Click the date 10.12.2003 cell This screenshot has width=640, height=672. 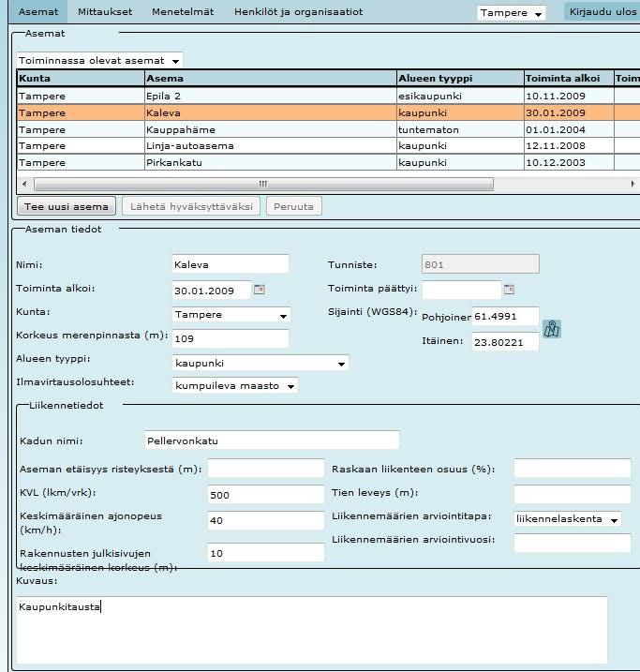569,163
